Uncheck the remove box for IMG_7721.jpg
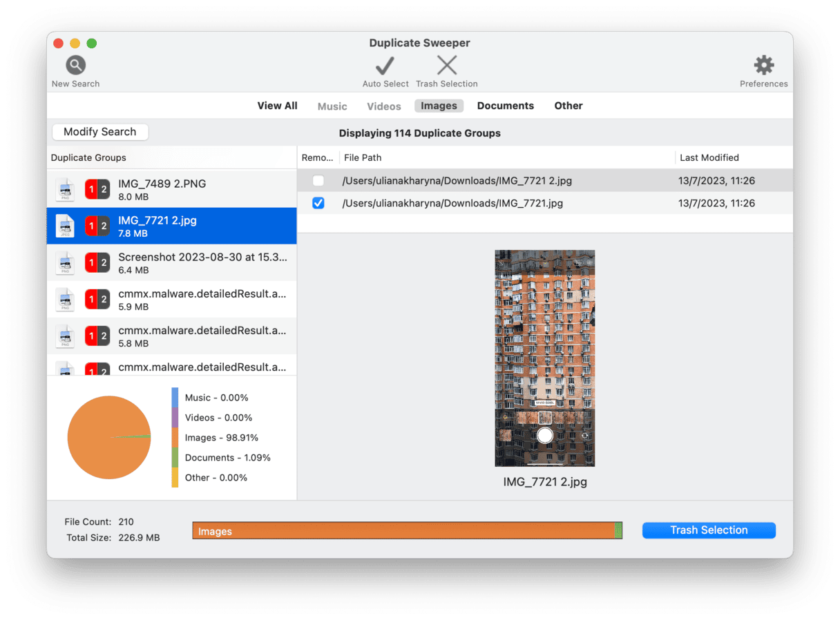Screen dimensions: 840x620 (318, 203)
